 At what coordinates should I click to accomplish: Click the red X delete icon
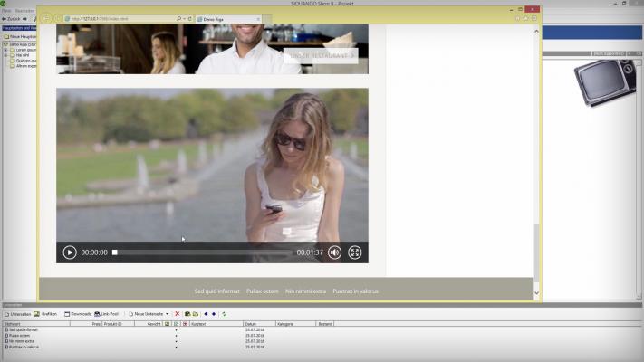point(177,314)
